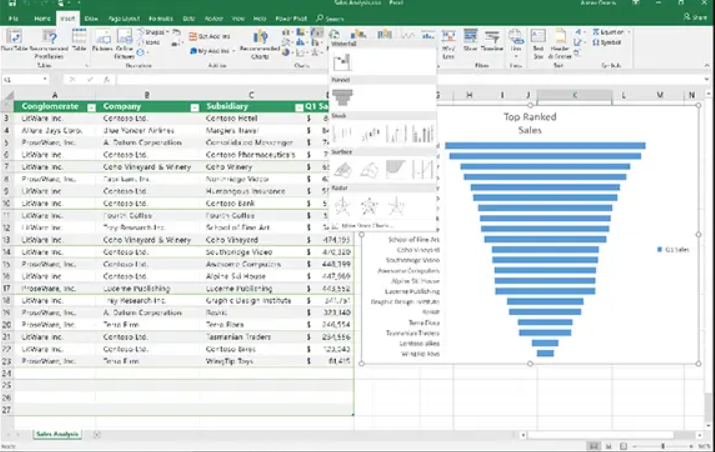Choose the first Radar chart type
The height and width of the screenshot is (452, 715).
343,206
